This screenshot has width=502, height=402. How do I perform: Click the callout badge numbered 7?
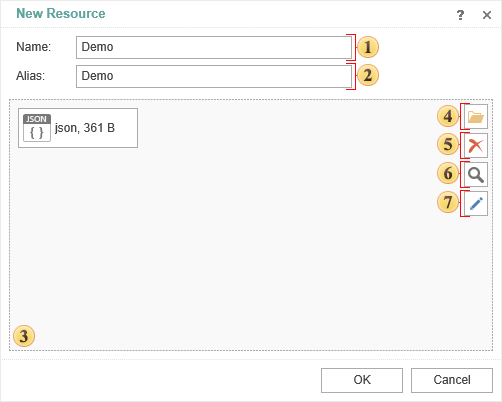pos(448,202)
